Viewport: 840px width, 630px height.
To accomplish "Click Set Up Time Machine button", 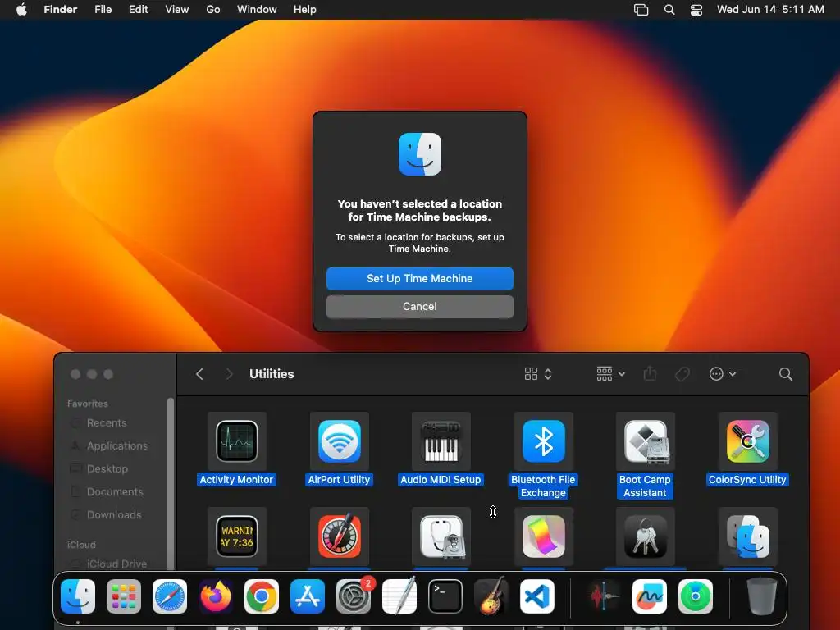I will coord(419,279).
